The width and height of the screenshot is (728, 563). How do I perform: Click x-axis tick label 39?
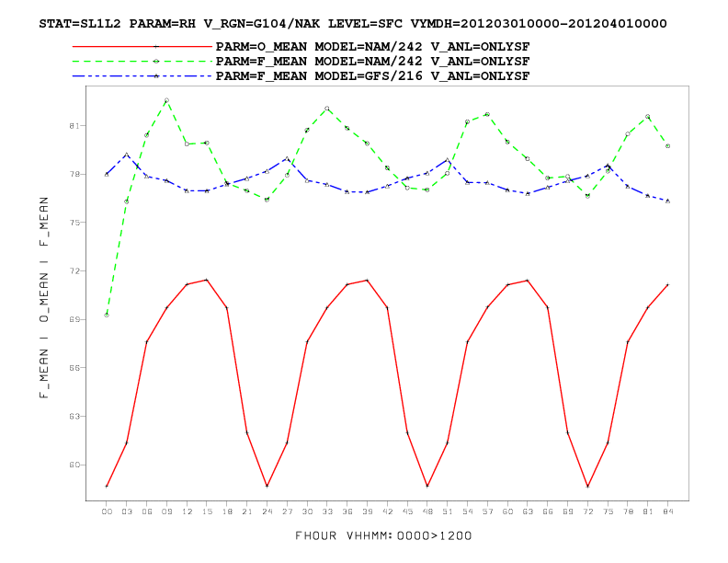coord(368,511)
